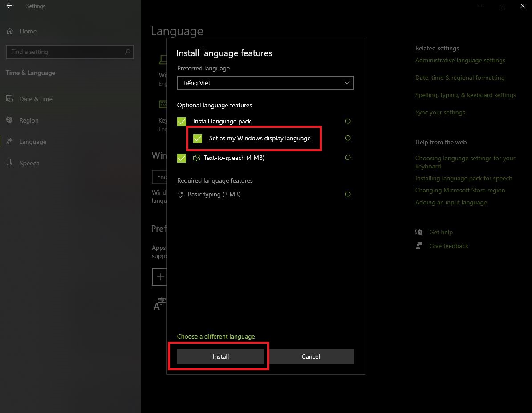
Task: Maximize the Settings window
Action: [502, 6]
